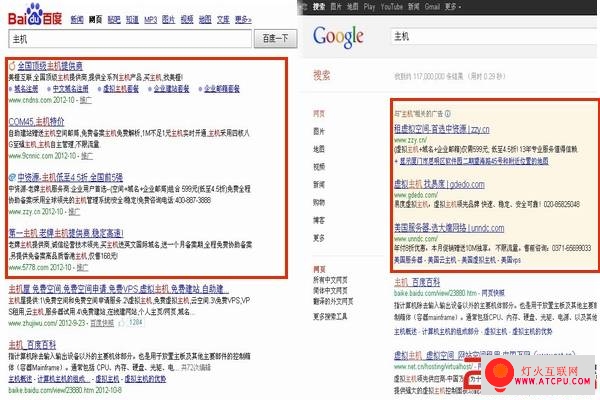
Task: Open 地图 in Google's black bar
Action: 352,7
